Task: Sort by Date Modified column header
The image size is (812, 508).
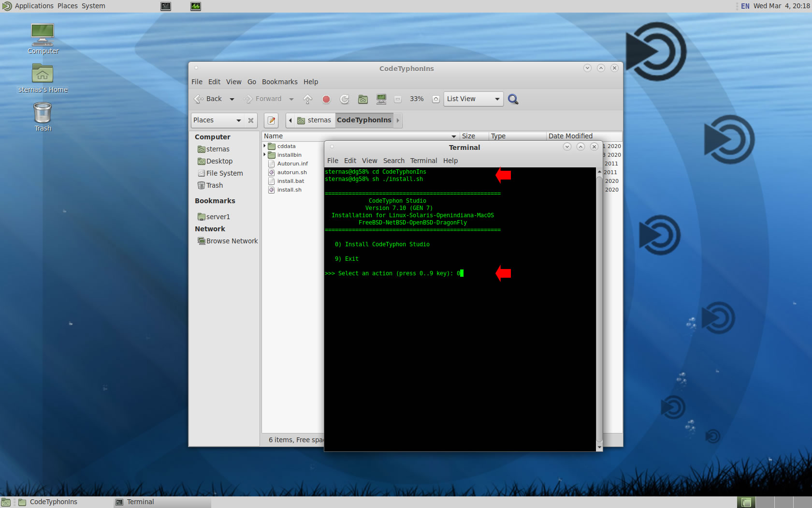Action: [x=584, y=136]
